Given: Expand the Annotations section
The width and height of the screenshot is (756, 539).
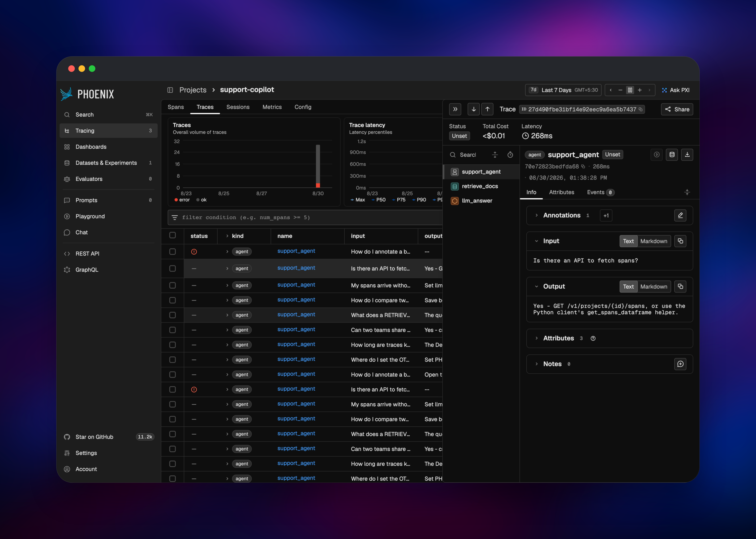Looking at the screenshot, I should [536, 215].
